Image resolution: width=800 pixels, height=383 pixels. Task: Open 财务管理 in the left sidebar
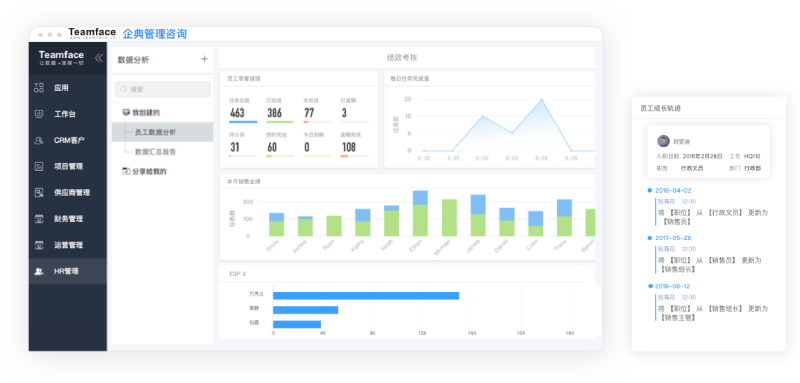[67, 219]
